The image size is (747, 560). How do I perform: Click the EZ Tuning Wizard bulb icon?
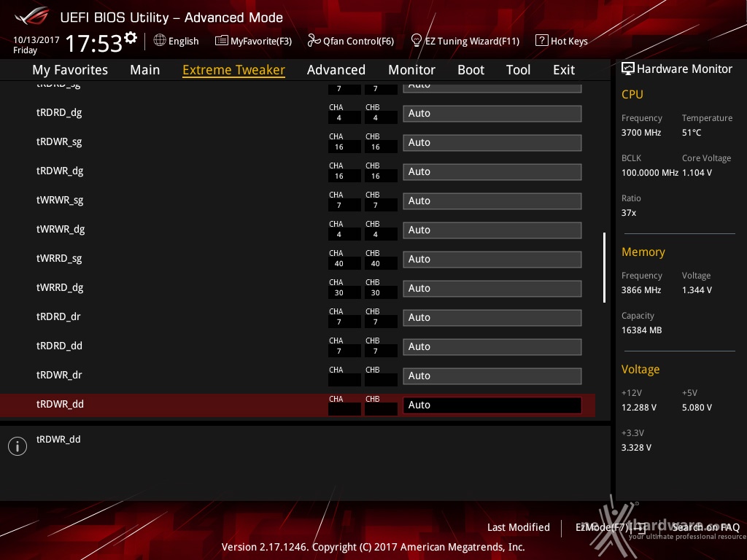coord(416,41)
